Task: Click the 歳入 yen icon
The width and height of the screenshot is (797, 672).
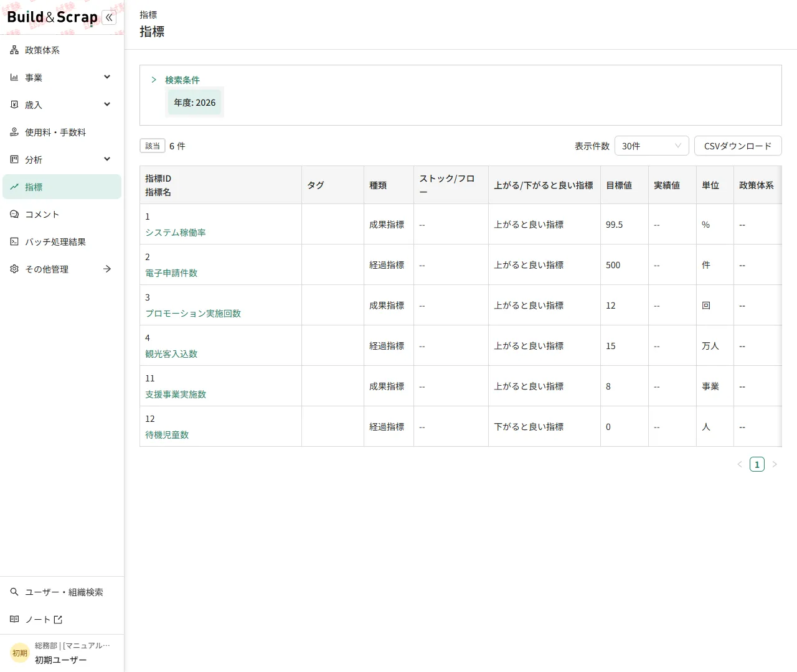Action: point(14,105)
